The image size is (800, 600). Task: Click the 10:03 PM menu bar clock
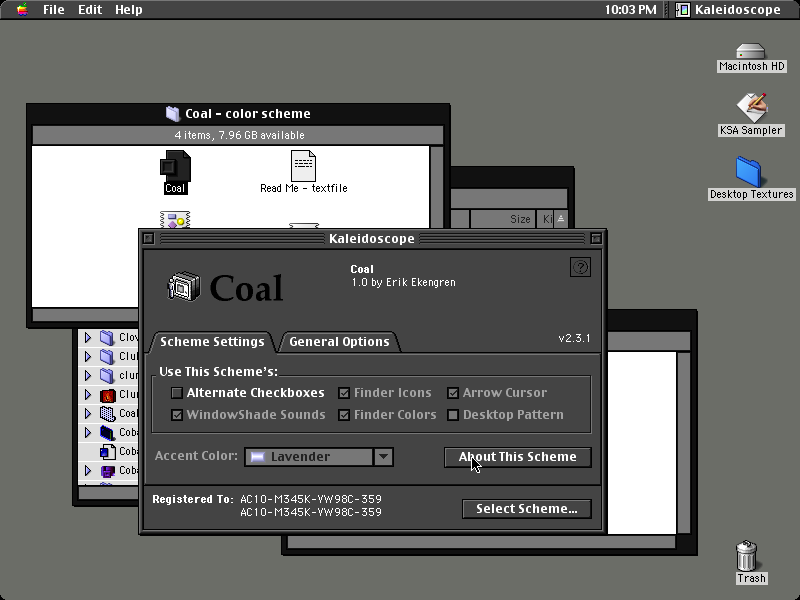[631, 10]
